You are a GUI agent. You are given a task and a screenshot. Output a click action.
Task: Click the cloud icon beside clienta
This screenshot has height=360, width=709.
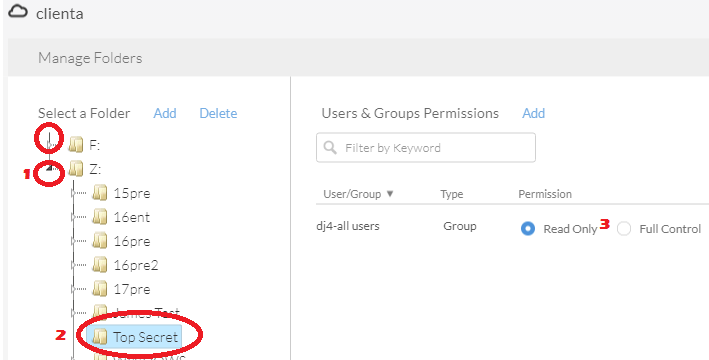click(x=19, y=11)
